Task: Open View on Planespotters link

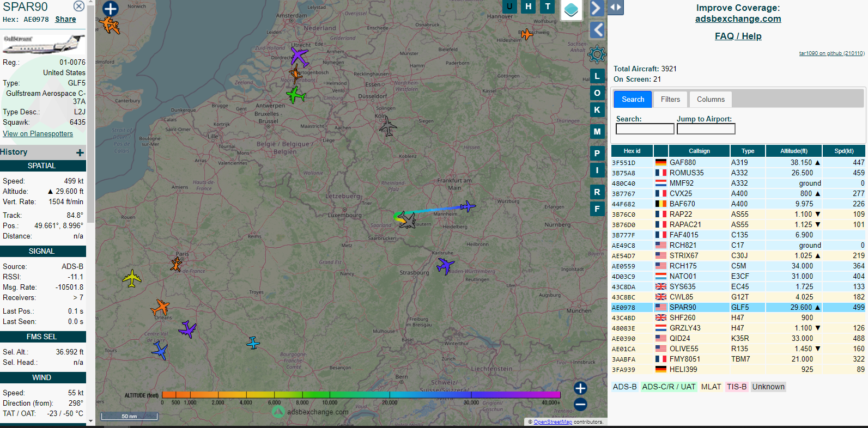Action: coord(38,134)
